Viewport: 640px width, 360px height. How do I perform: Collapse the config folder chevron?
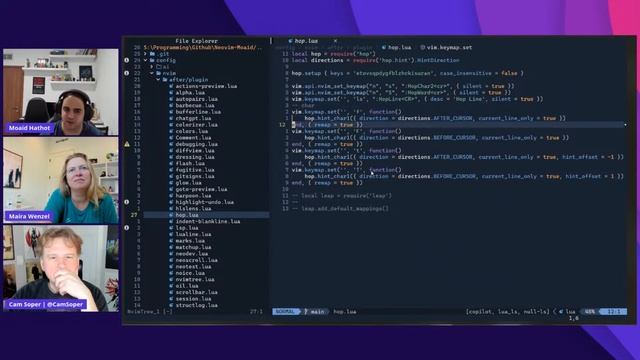click(x=145, y=60)
